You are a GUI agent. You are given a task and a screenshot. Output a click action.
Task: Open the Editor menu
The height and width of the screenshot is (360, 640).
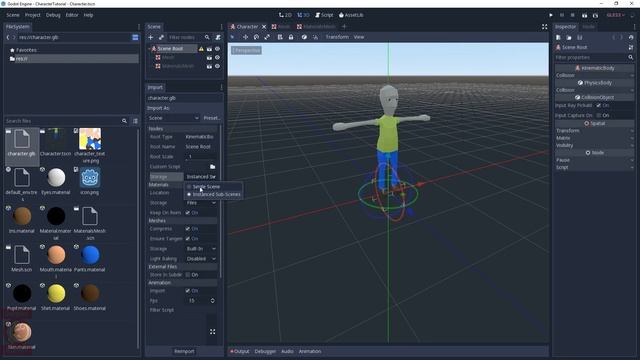(x=72, y=15)
